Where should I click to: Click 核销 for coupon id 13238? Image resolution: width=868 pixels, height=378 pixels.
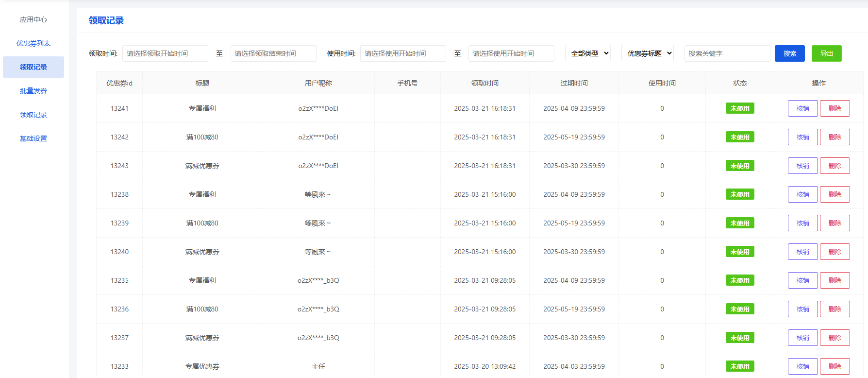tap(802, 194)
